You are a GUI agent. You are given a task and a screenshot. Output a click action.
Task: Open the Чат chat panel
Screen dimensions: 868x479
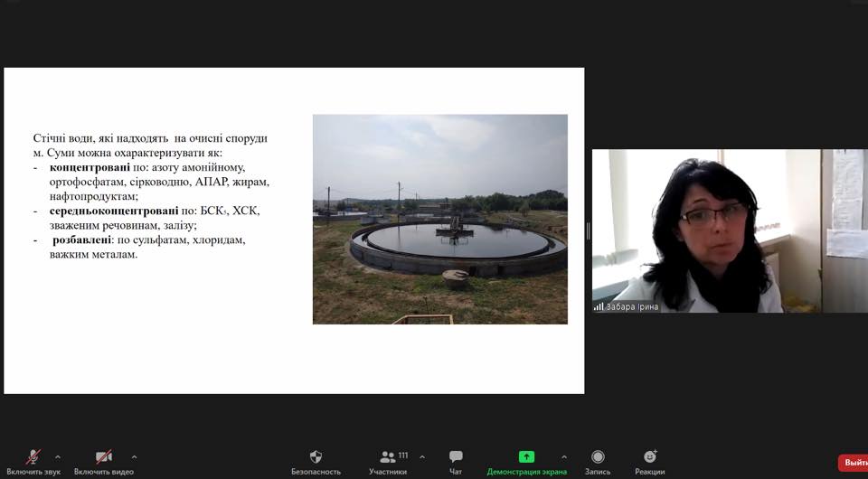click(456, 459)
